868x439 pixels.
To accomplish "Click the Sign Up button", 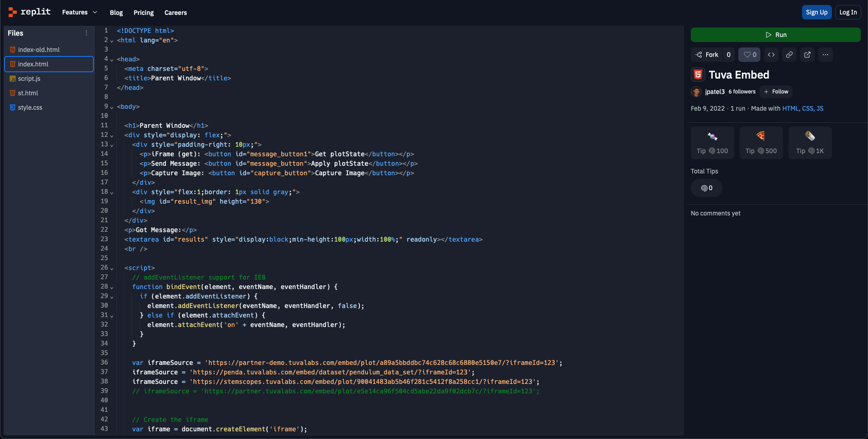I will coord(816,12).
